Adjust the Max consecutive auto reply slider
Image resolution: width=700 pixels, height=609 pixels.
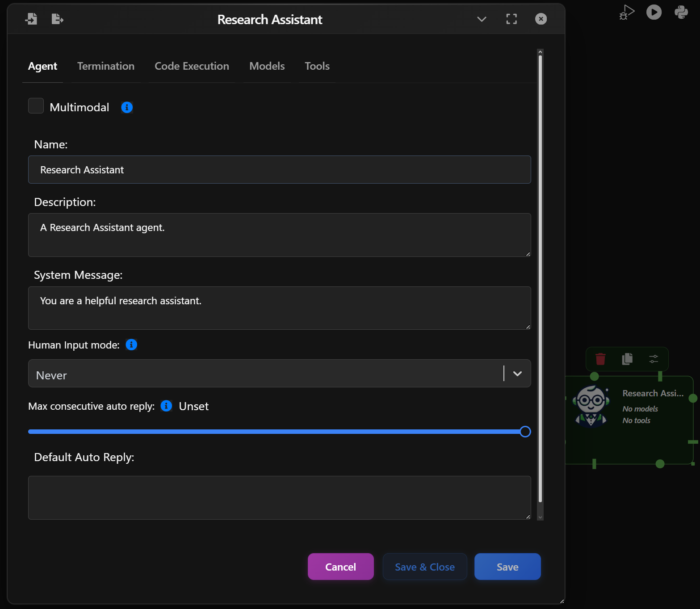coord(525,432)
